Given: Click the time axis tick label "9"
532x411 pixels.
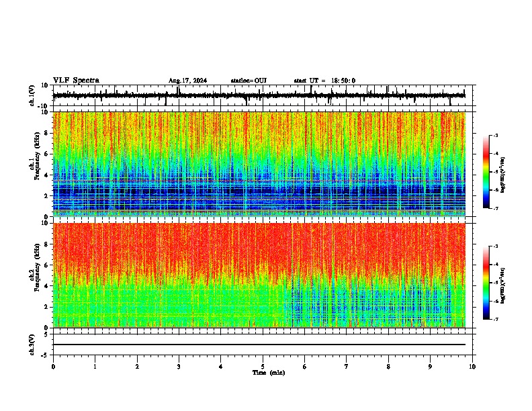Looking at the screenshot, I should 430,367.
